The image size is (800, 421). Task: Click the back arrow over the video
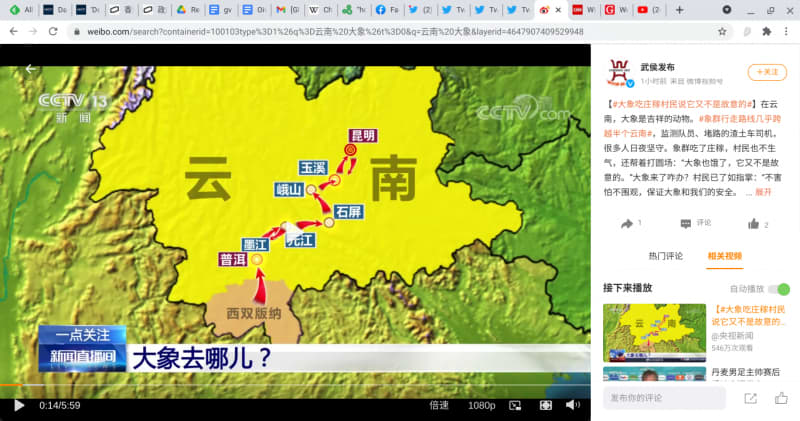click(31, 68)
